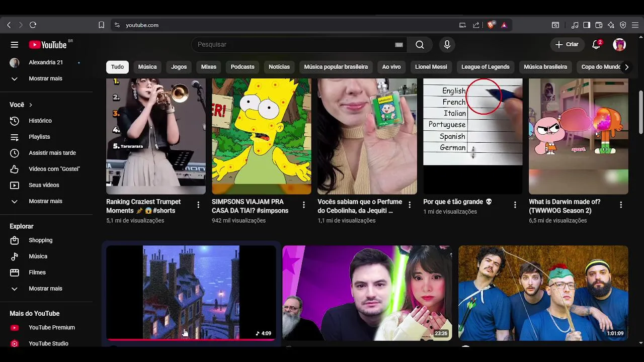This screenshot has width=644, height=362.
Task: Select the Notícias filter chip
Action: 279,67
